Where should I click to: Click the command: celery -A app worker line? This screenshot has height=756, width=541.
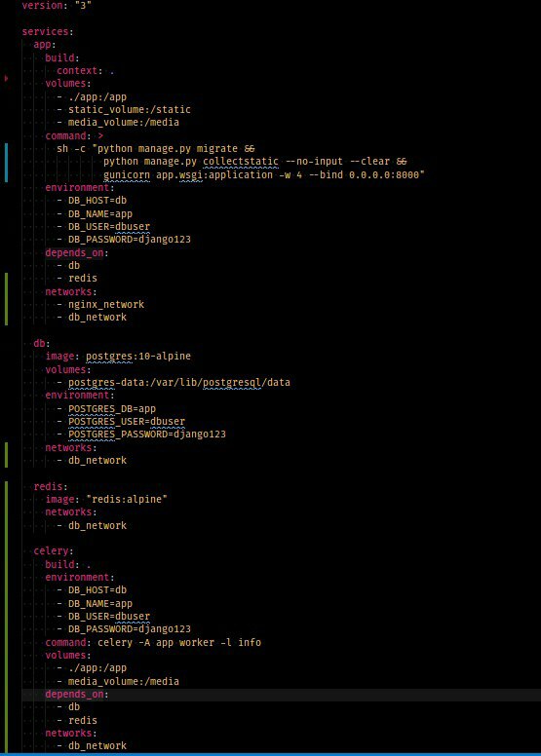pos(153,642)
